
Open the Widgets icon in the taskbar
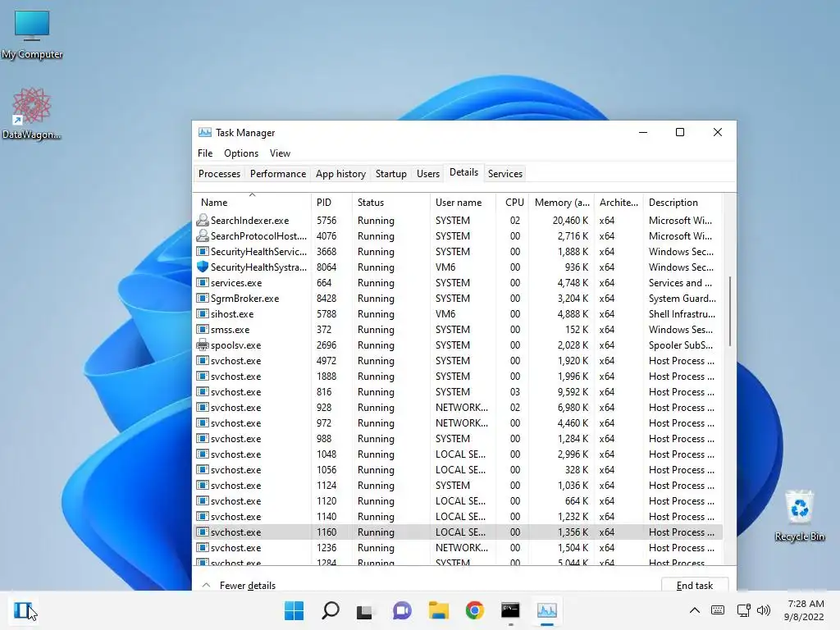tap(22, 610)
